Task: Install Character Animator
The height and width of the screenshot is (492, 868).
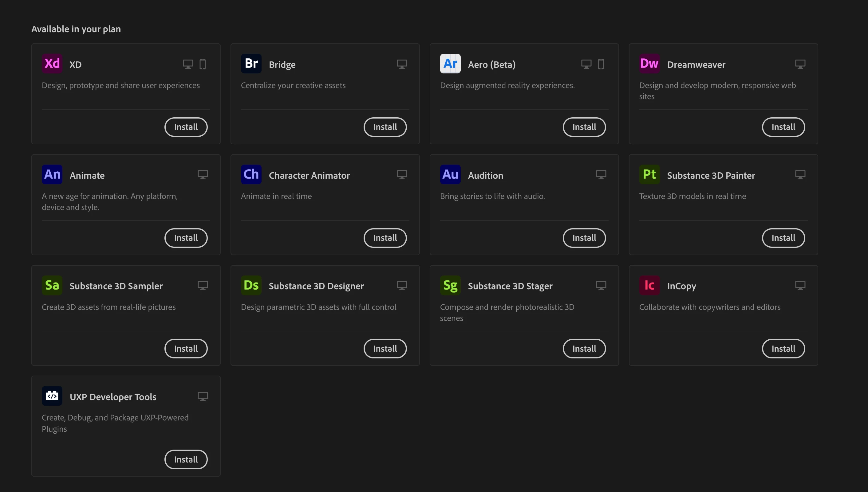Action: [x=385, y=238]
